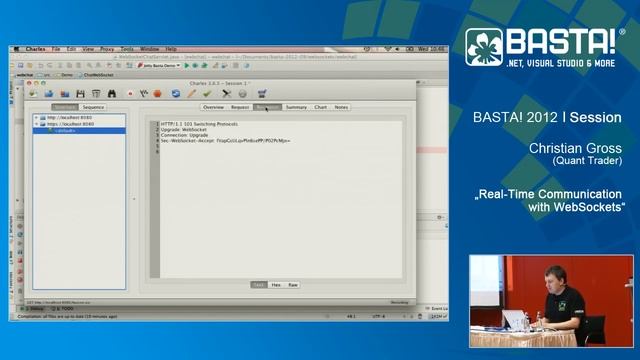The width and height of the screenshot is (640, 360).
Task: Select the https://localhost:8080 host row
Action: point(80,124)
